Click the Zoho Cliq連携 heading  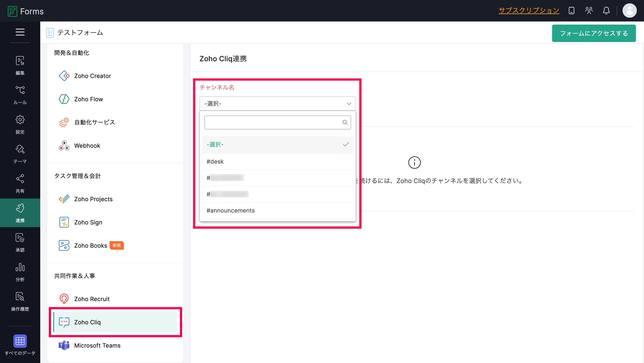pyautogui.click(x=223, y=59)
